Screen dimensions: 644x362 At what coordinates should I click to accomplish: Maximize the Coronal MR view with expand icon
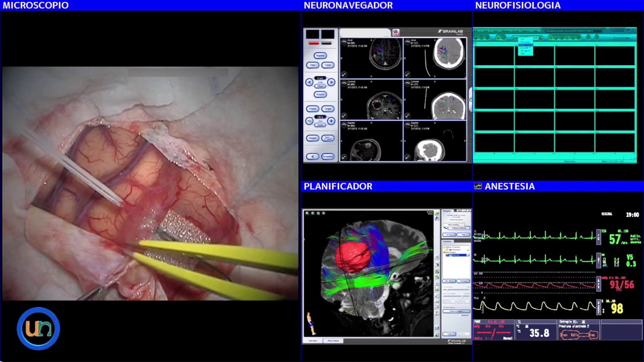pos(344,116)
